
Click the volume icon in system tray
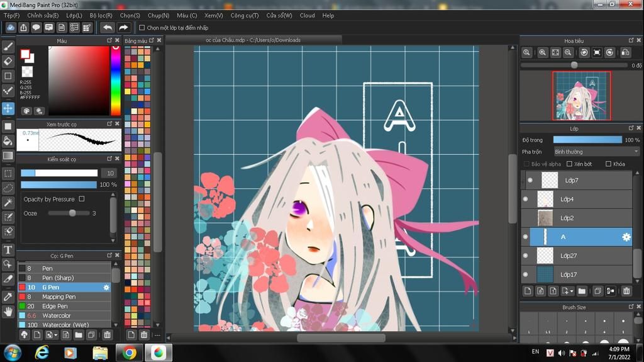pyautogui.click(x=562, y=353)
